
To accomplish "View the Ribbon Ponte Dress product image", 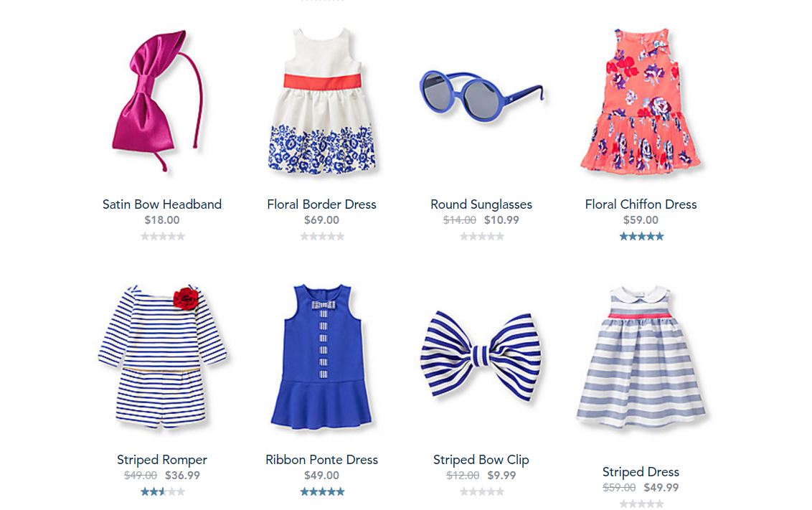I will point(321,356).
